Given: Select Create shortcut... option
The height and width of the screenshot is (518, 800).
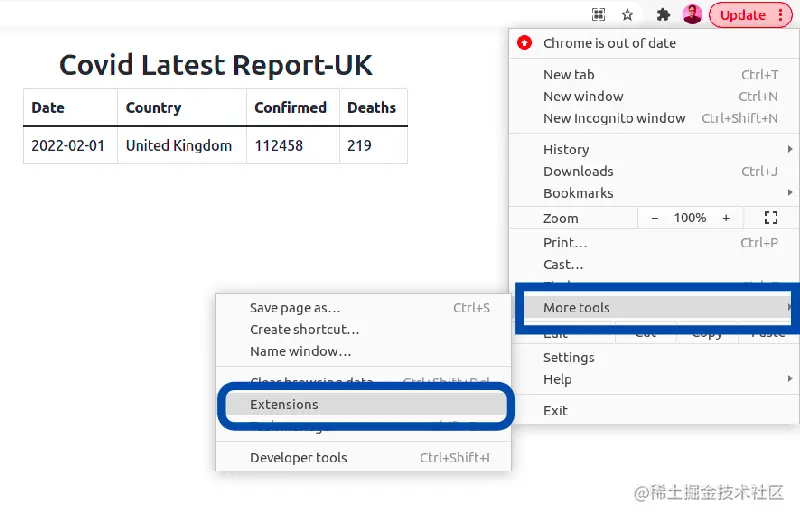Looking at the screenshot, I should coord(363,330).
